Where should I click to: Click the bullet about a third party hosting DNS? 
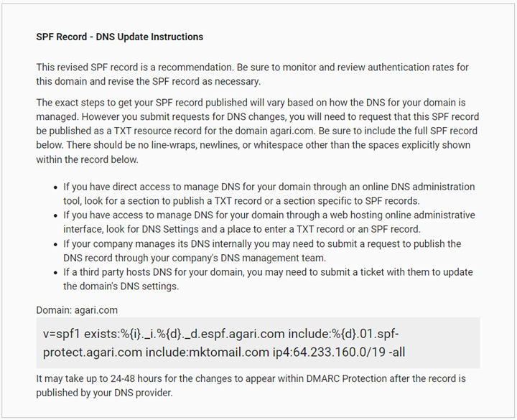click(268, 279)
